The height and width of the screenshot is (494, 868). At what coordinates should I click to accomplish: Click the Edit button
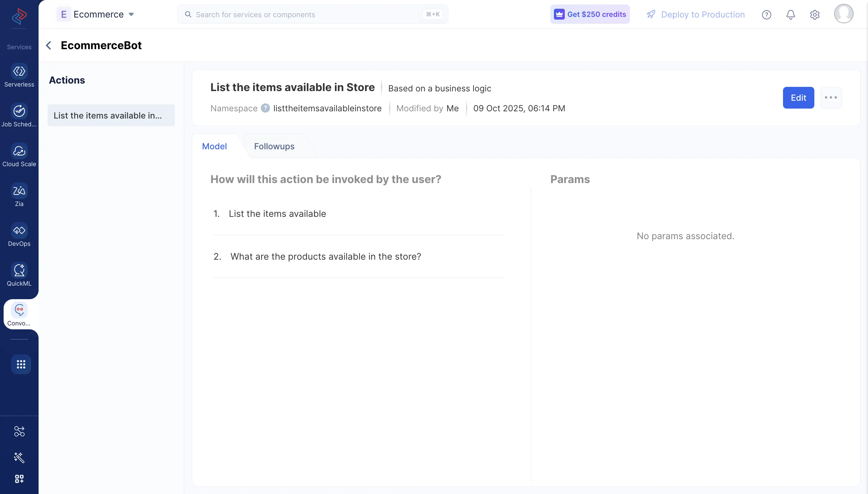coord(798,98)
